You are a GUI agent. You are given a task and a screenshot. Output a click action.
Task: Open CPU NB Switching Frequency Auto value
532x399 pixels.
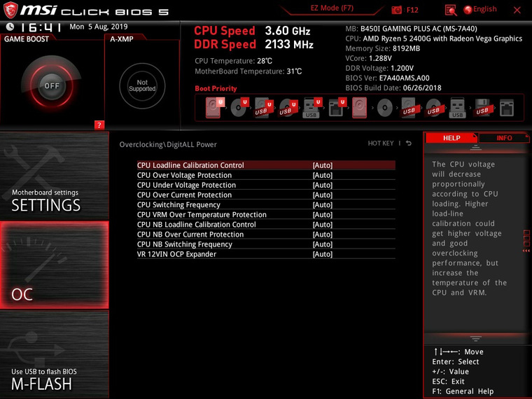[x=323, y=244]
